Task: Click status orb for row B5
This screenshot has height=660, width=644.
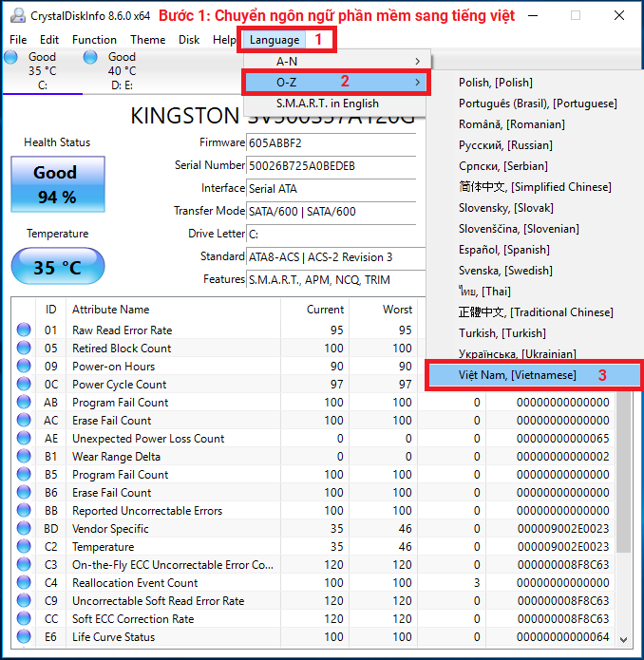Action: coord(24,475)
